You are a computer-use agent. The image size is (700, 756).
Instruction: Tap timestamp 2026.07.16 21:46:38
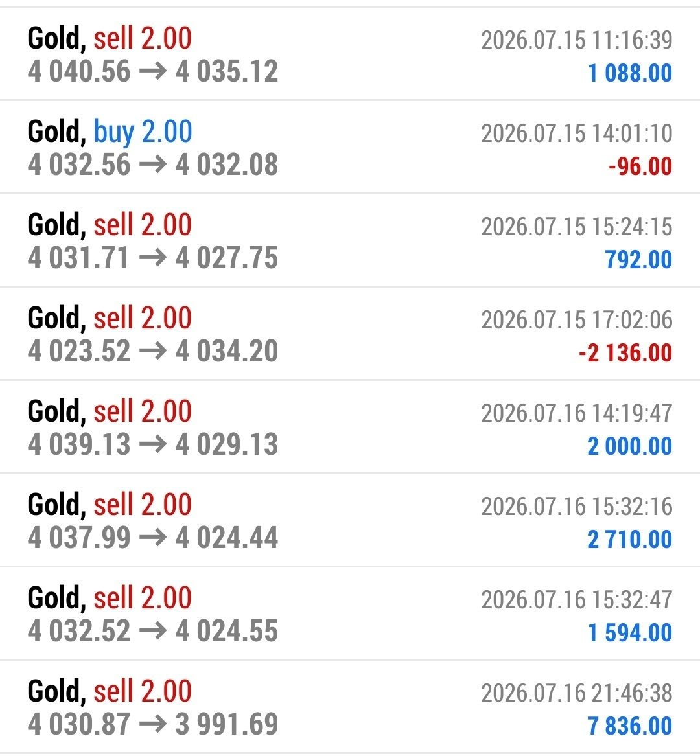click(576, 693)
